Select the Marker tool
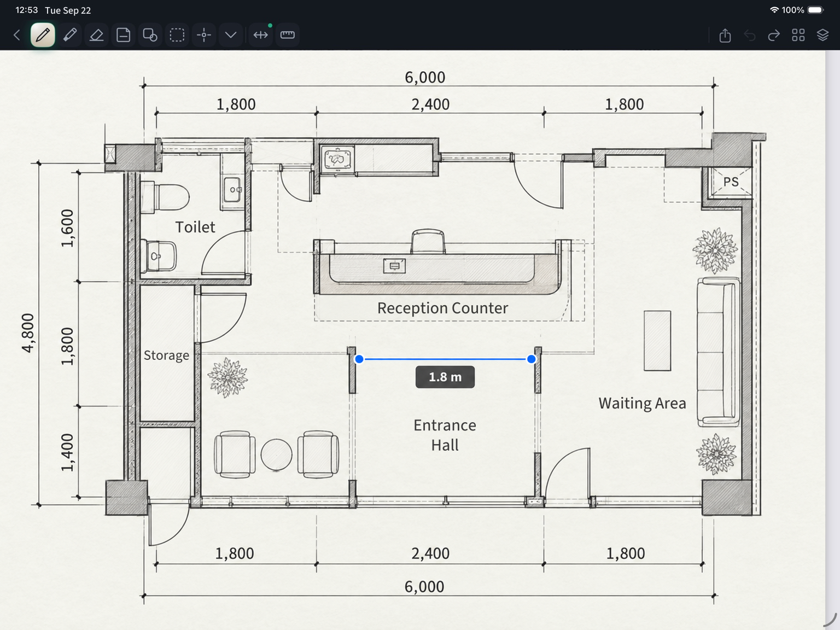This screenshot has width=840, height=630. [70, 35]
